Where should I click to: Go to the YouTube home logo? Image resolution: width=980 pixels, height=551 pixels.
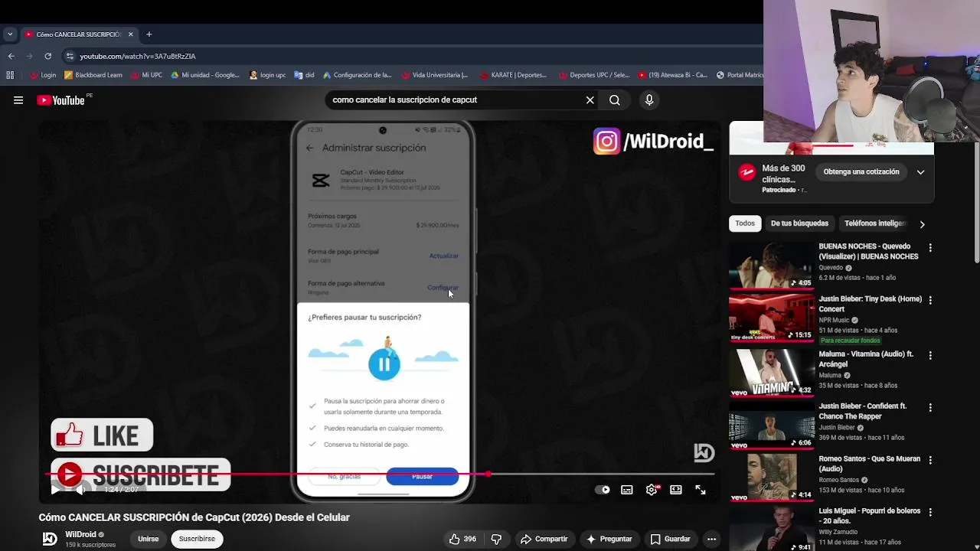click(x=60, y=100)
